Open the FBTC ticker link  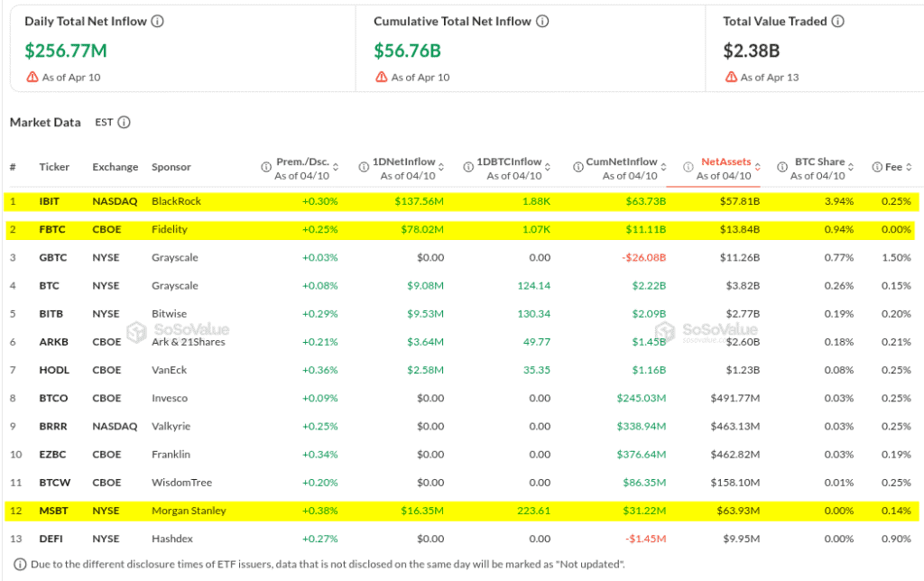tap(51, 229)
